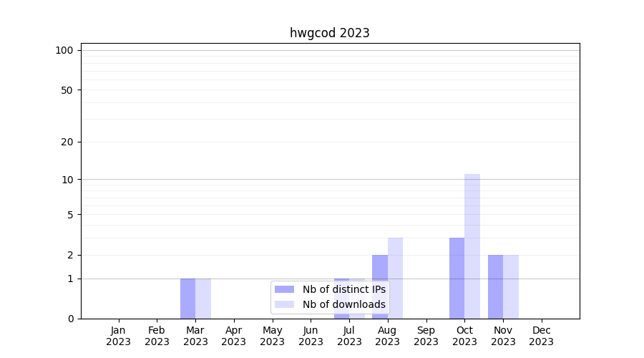644x358 pixels.
Task: Select the 20 y-axis tick label
Action: (67, 142)
